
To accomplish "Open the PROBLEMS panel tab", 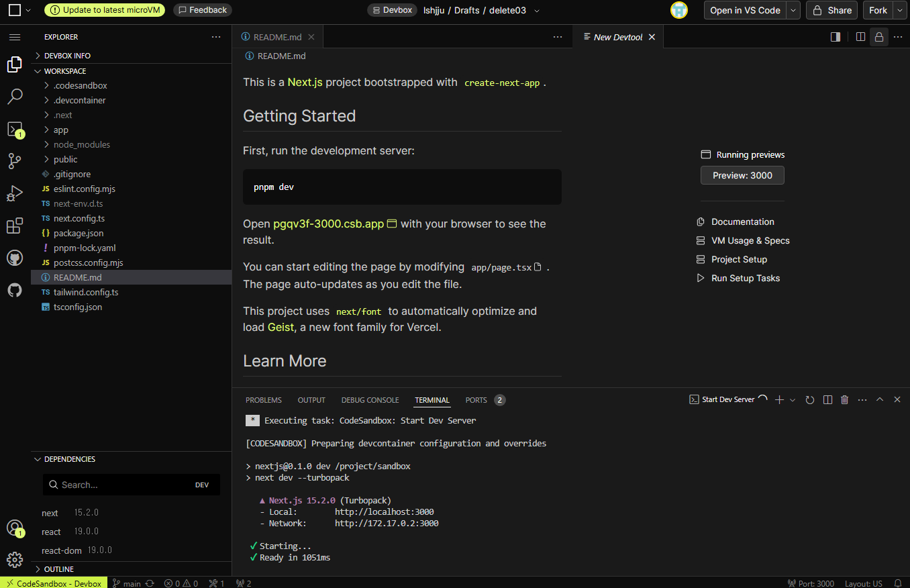I will [264, 400].
